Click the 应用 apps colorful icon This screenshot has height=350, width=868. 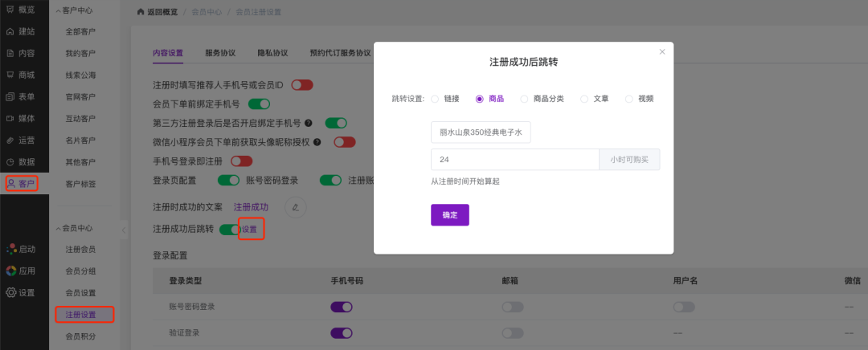(x=10, y=271)
